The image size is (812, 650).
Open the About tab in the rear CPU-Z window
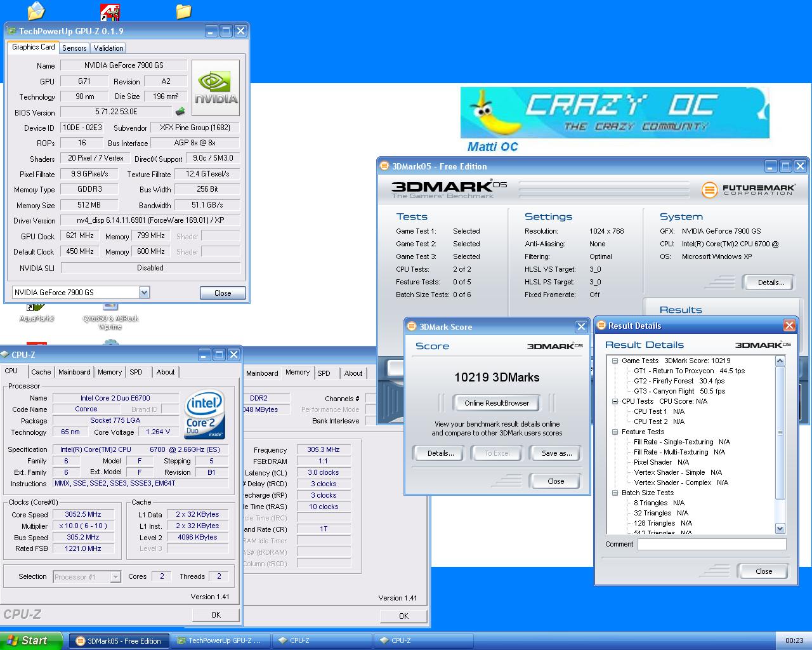tap(353, 373)
